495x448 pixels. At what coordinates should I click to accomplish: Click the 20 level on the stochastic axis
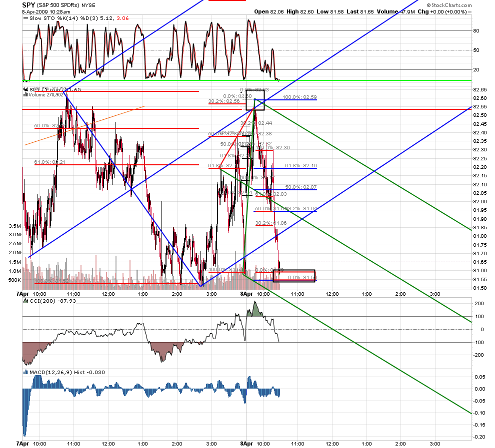(476, 70)
